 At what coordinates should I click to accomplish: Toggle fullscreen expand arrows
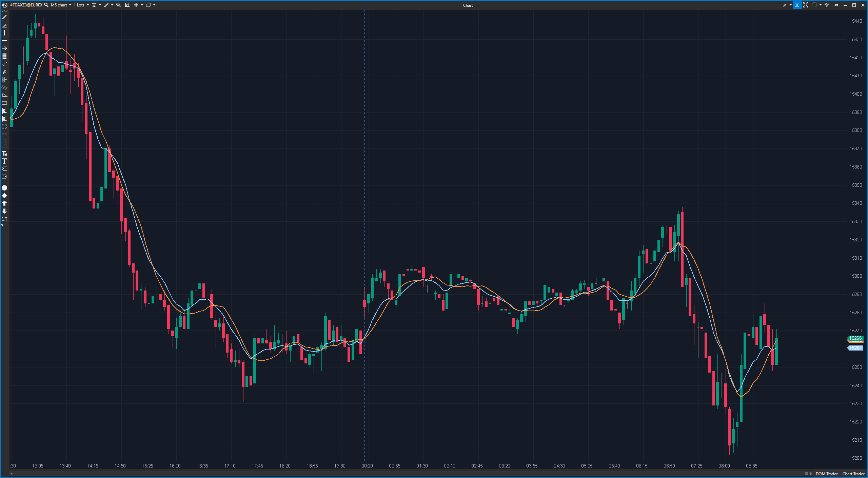(806, 5)
